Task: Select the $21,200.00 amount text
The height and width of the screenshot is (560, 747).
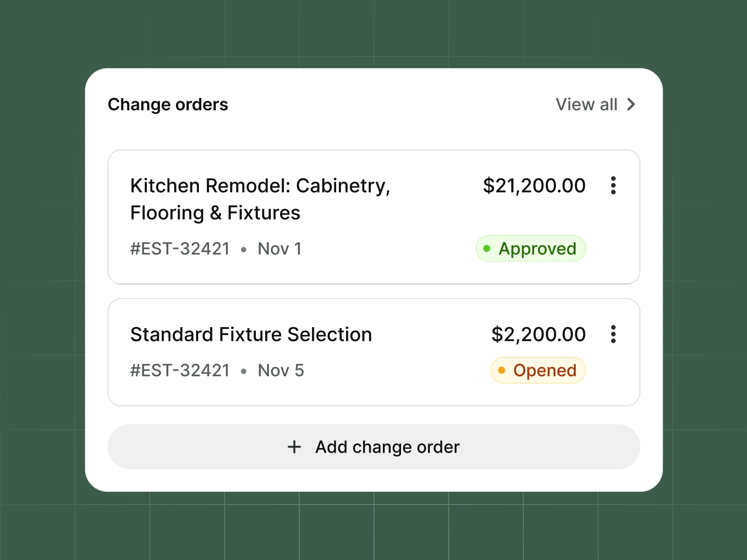Action: [x=534, y=185]
